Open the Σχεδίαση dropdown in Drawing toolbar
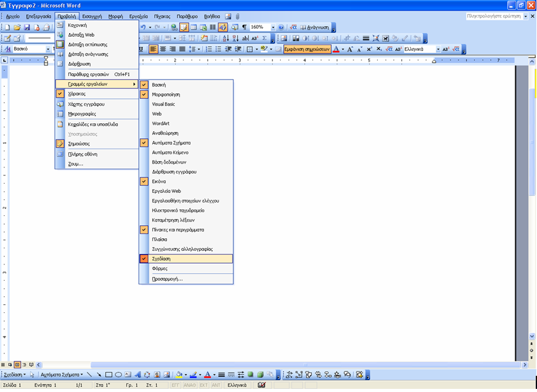537x392 pixels. click(x=15, y=375)
